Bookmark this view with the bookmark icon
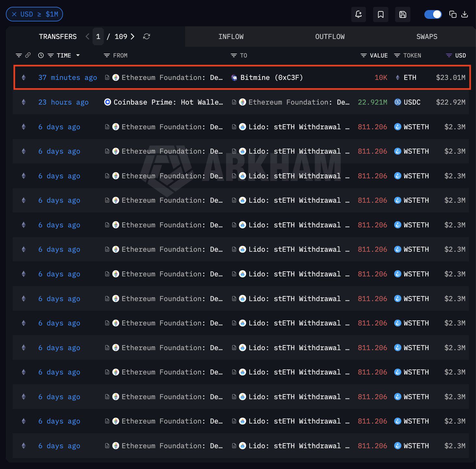476x469 pixels. [x=381, y=14]
